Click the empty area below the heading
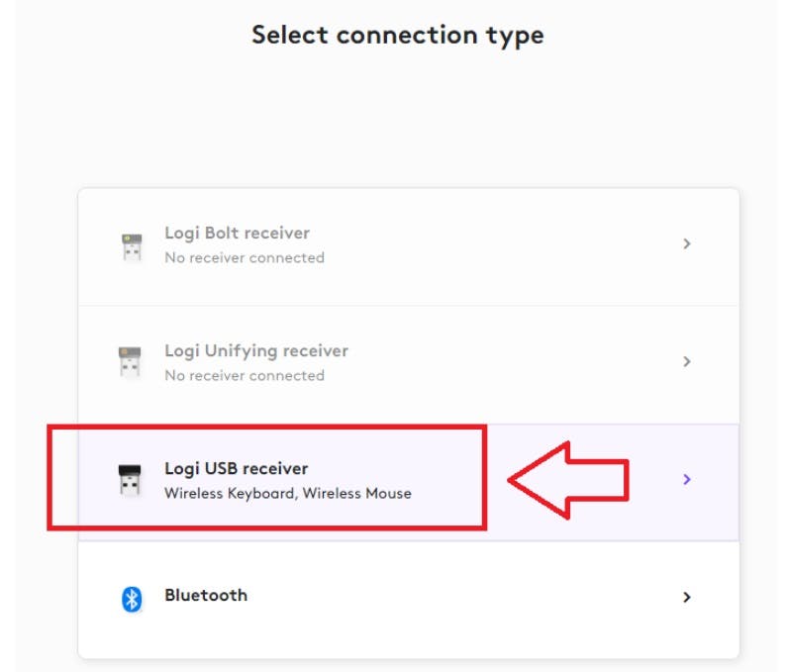Screen dimensions: 789x672 [x=396, y=119]
